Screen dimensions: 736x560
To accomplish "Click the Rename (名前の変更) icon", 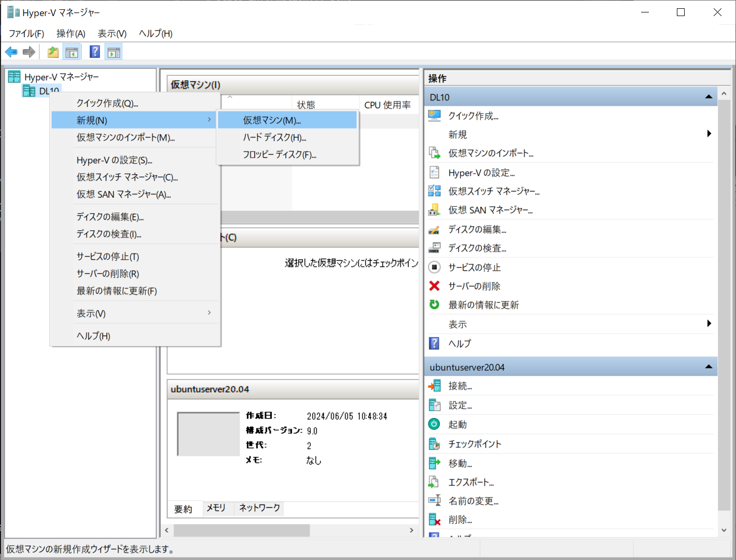I will coord(435,500).
